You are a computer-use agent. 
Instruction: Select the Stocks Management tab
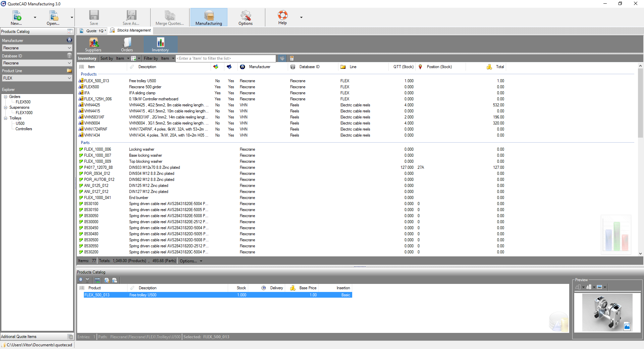point(133,31)
